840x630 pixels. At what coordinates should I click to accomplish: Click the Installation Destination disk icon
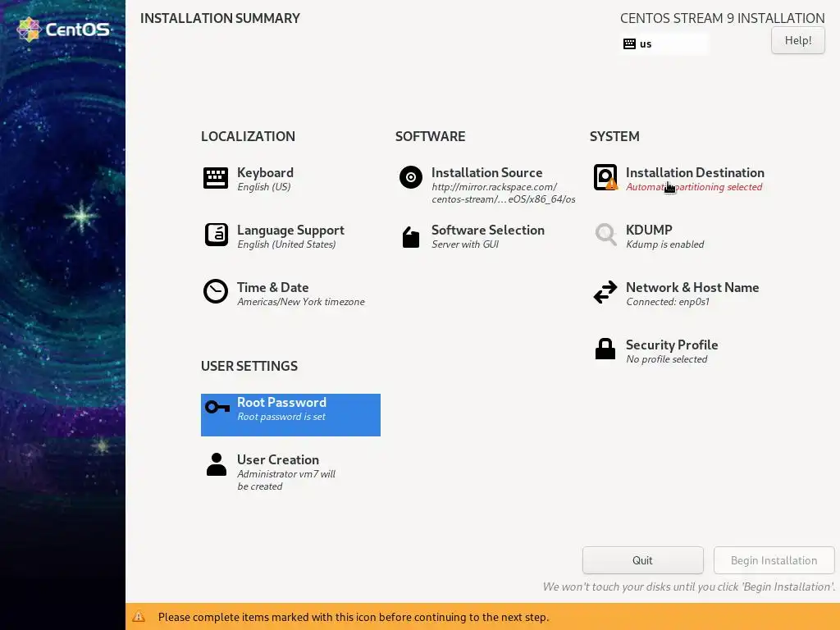pos(605,177)
